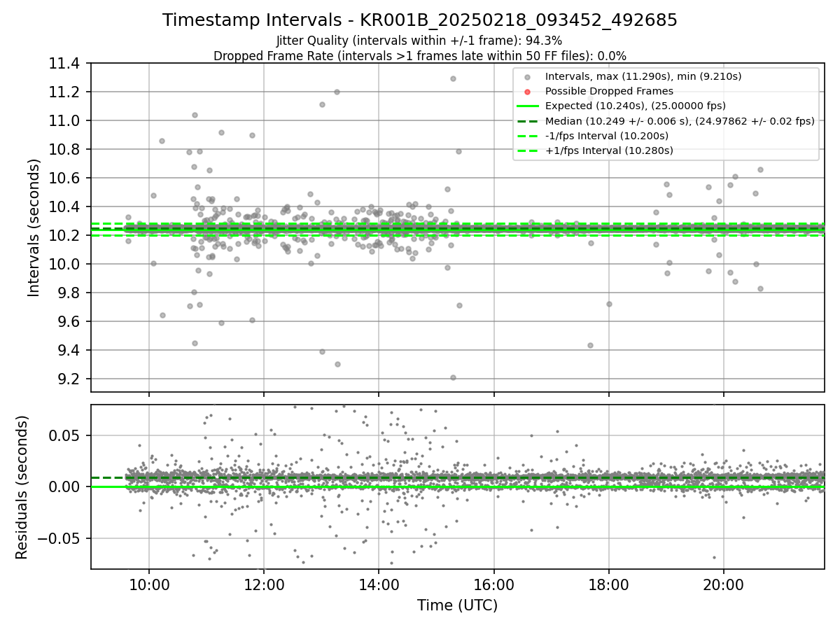Click the '11.4' y-axis tick label
The width and height of the screenshot is (840, 630).
point(66,64)
